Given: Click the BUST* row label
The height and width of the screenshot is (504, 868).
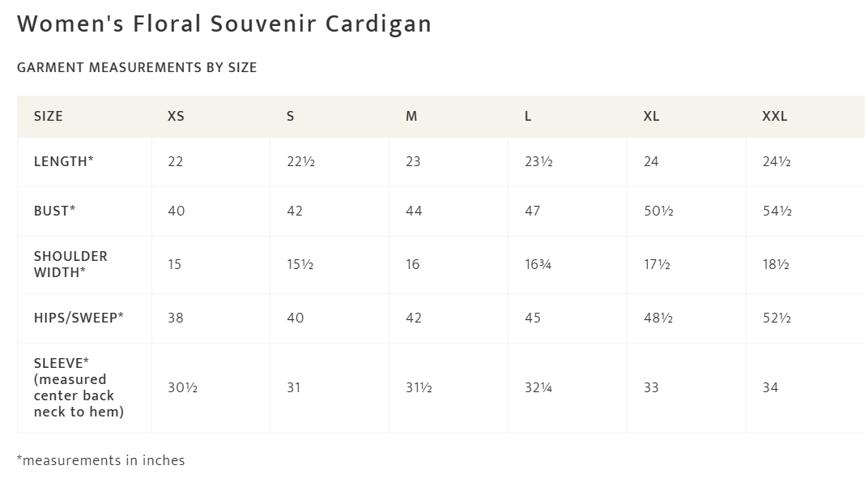Looking at the screenshot, I should (54, 211).
